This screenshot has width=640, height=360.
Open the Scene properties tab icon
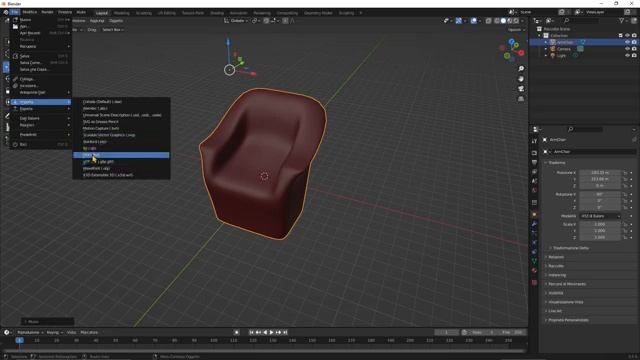tap(534, 181)
